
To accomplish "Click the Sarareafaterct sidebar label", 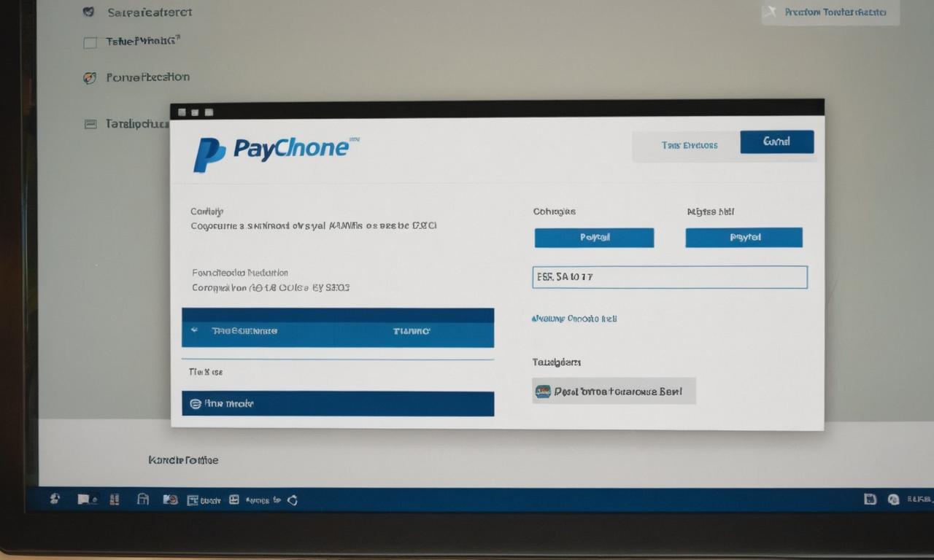I will click(150, 12).
